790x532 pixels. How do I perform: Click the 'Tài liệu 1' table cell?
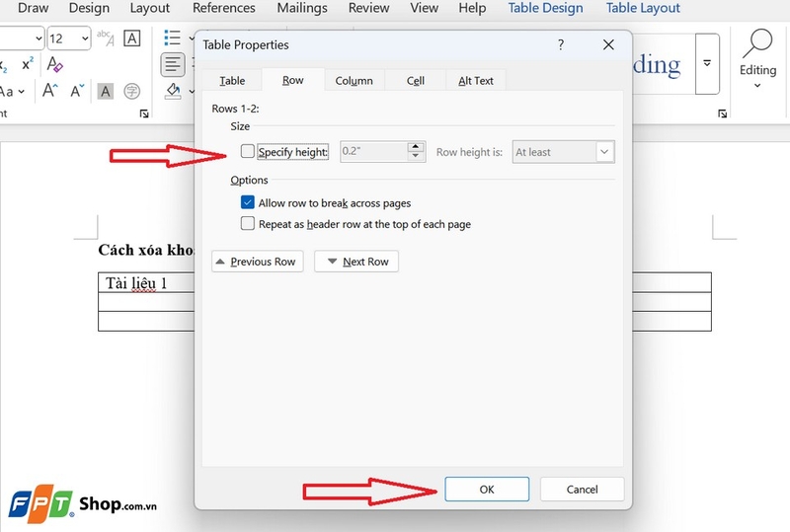point(146,283)
